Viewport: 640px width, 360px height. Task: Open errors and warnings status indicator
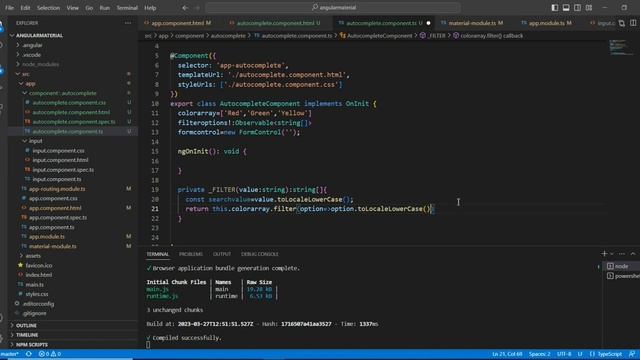(x=49, y=354)
